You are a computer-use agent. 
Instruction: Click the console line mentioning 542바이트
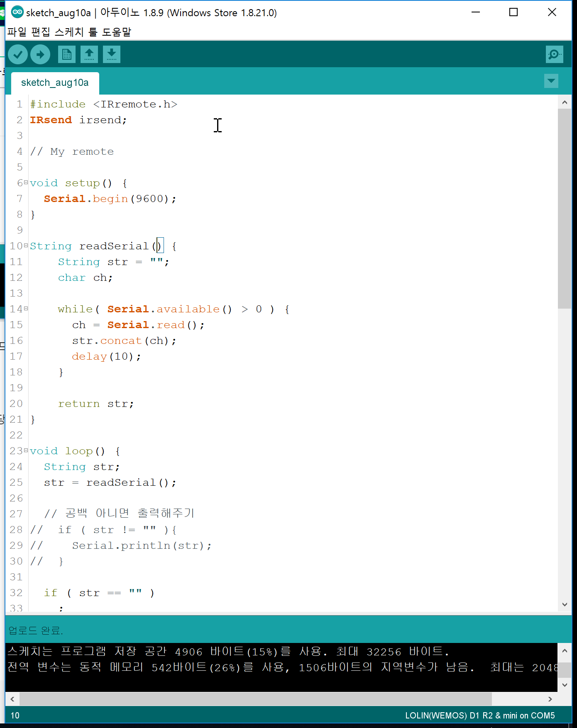(x=282, y=667)
